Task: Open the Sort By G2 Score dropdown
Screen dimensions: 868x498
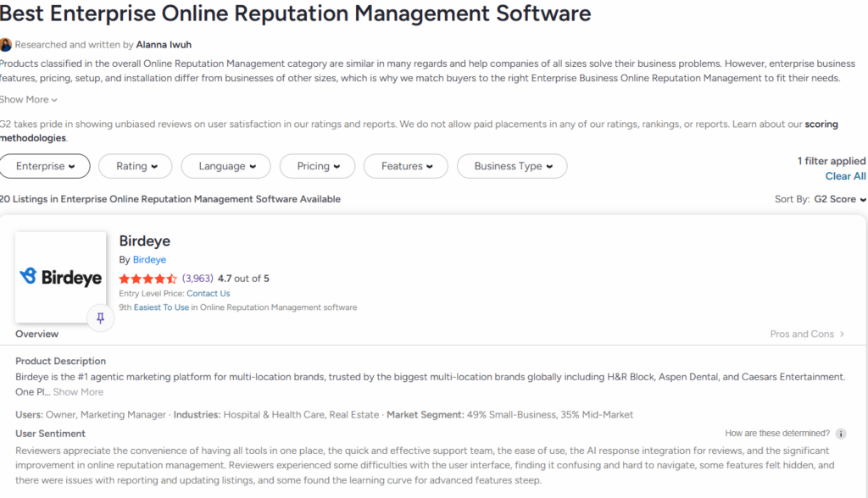Action: (839, 199)
